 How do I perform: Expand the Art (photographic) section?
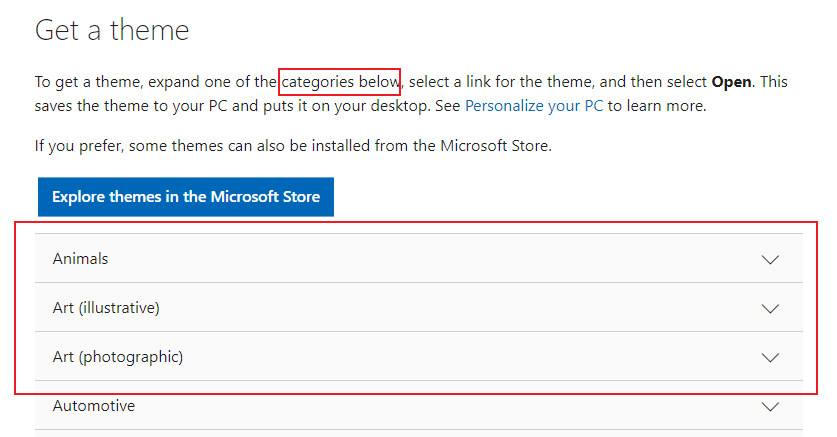[x=400, y=357]
